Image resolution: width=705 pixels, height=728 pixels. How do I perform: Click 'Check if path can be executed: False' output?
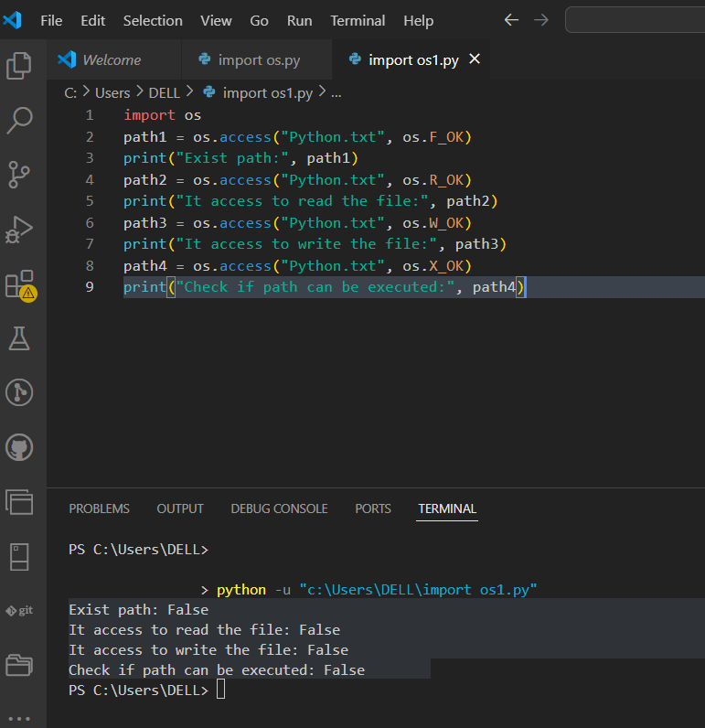click(217, 670)
